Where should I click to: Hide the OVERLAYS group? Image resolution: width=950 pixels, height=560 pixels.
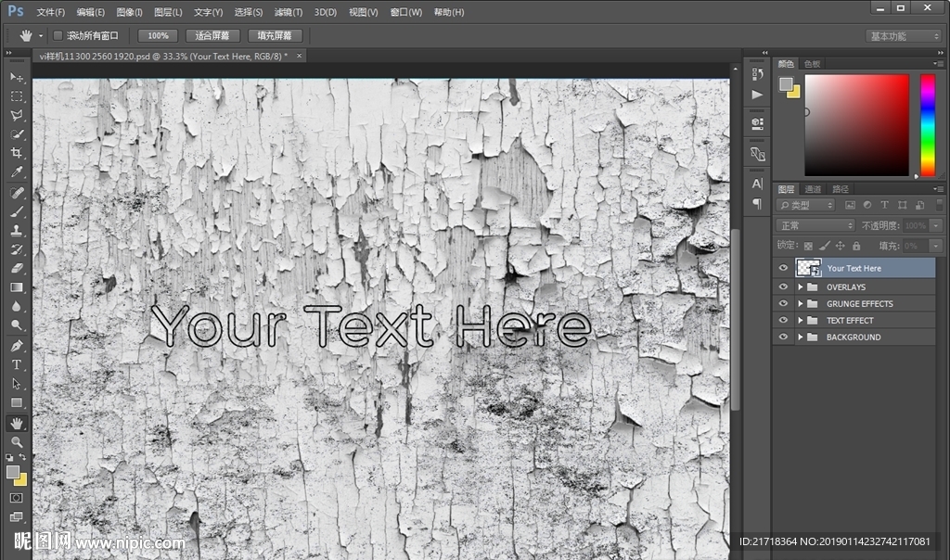(783, 287)
